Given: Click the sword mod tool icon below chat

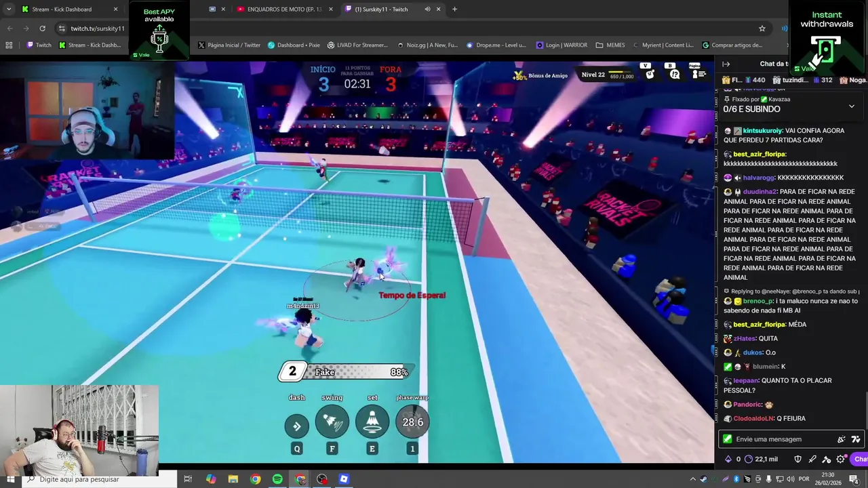Looking at the screenshot, I should coord(812,460).
